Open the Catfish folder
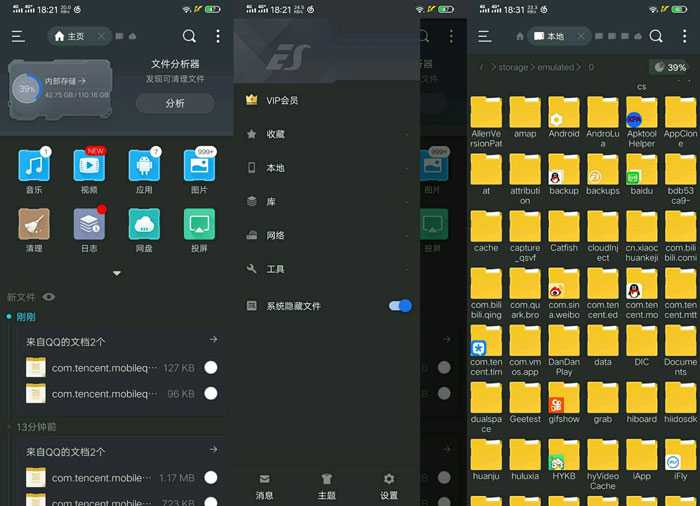 tap(564, 232)
